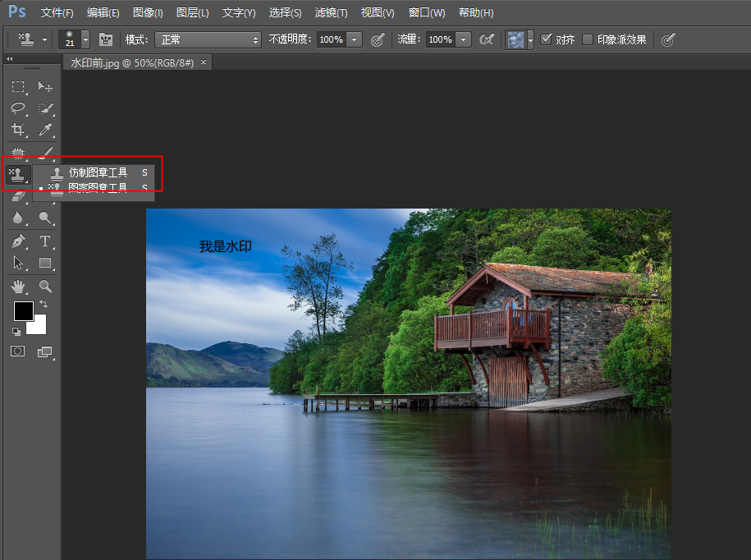751x560 pixels.
Task: Open the 图像(I) menu
Action: (148, 13)
